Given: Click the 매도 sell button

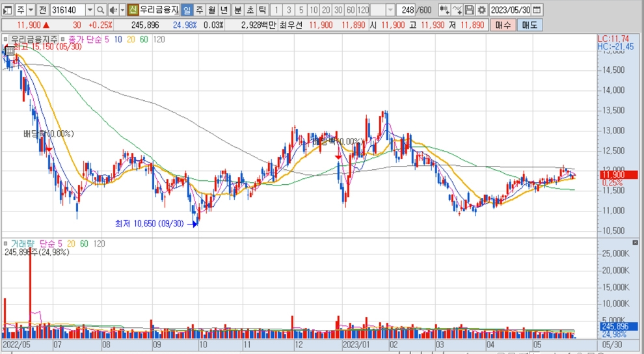Looking at the screenshot, I should click(530, 25).
